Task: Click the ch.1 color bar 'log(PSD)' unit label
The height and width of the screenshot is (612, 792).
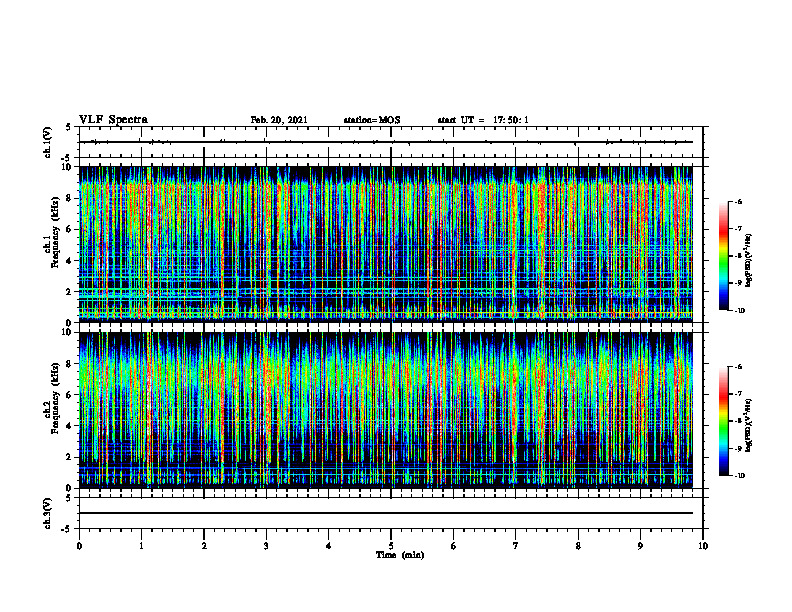Action: click(x=749, y=261)
